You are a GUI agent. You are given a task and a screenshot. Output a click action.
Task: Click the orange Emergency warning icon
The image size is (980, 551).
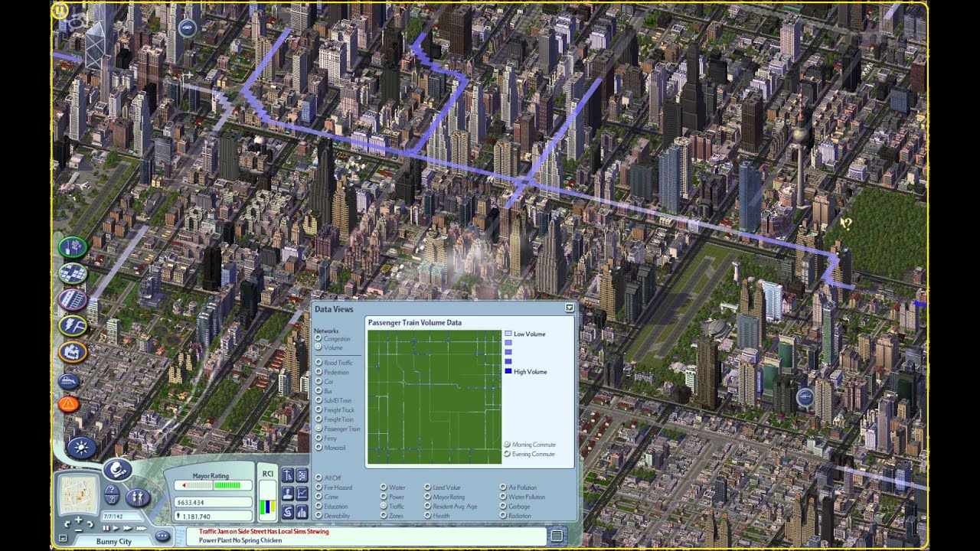pyautogui.click(x=69, y=403)
